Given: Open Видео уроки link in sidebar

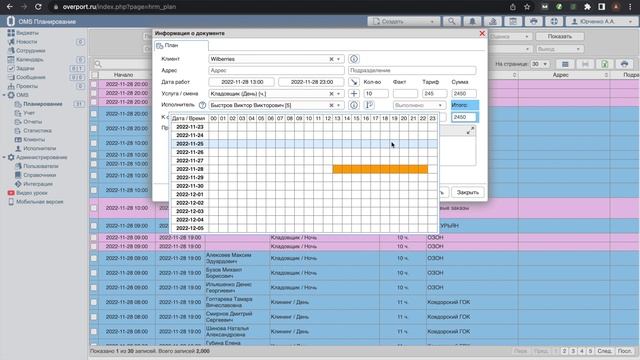Looking at the screenshot, I should 32,193.
